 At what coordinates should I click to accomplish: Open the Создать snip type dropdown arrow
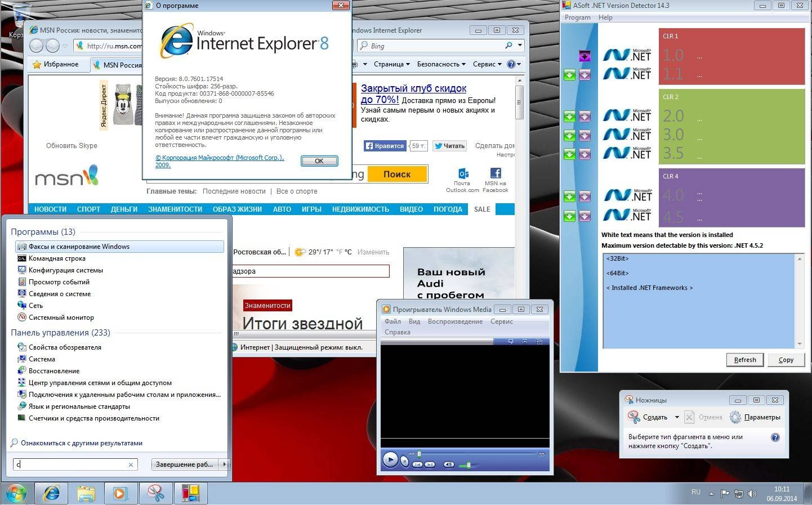pyautogui.click(x=677, y=418)
